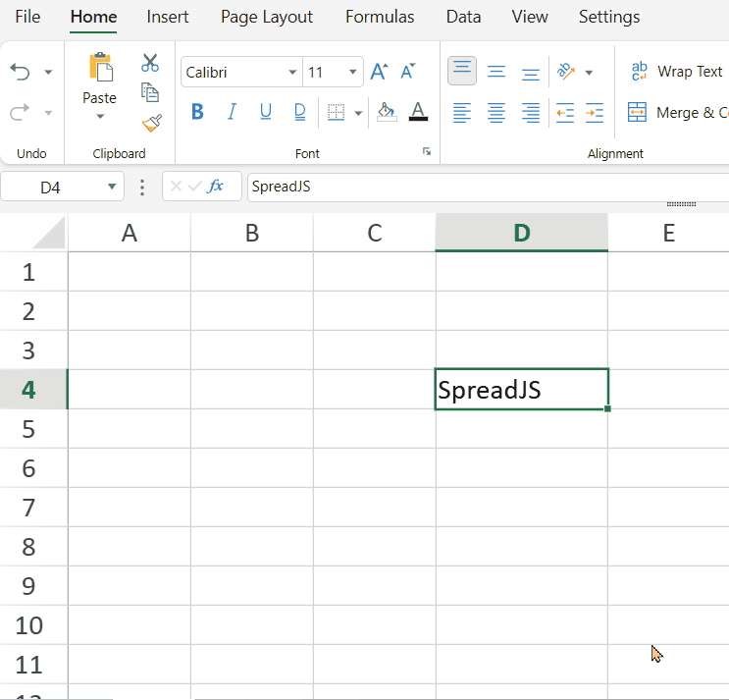Open the Undo history dropdown arrow
729x700 pixels.
point(48,72)
